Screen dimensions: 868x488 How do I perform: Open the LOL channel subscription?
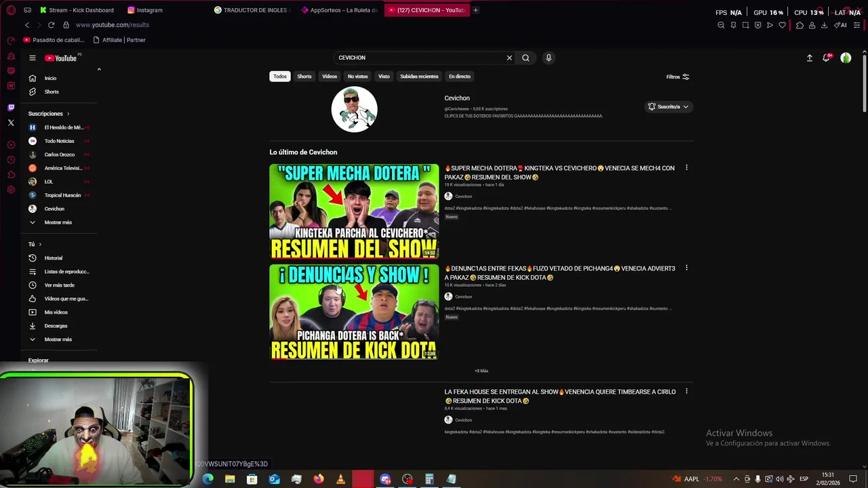tap(59, 182)
